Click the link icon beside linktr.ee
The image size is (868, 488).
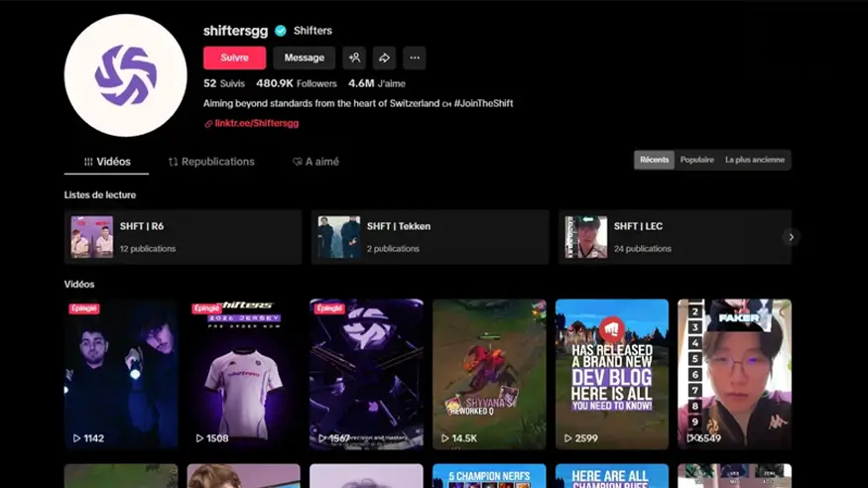tap(208, 124)
